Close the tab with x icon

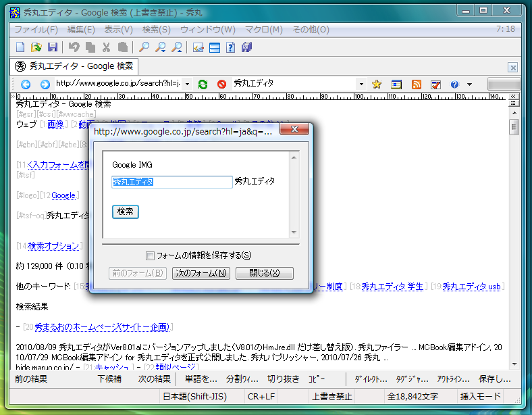(x=513, y=68)
